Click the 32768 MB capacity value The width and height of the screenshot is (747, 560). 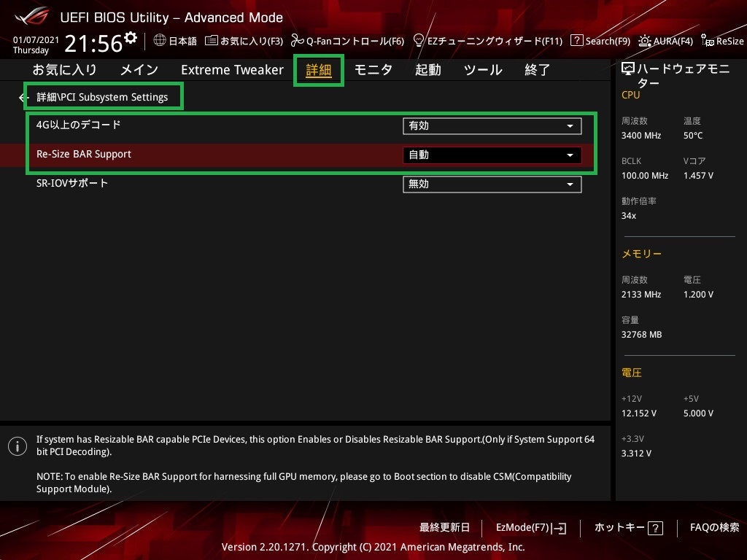coord(642,335)
